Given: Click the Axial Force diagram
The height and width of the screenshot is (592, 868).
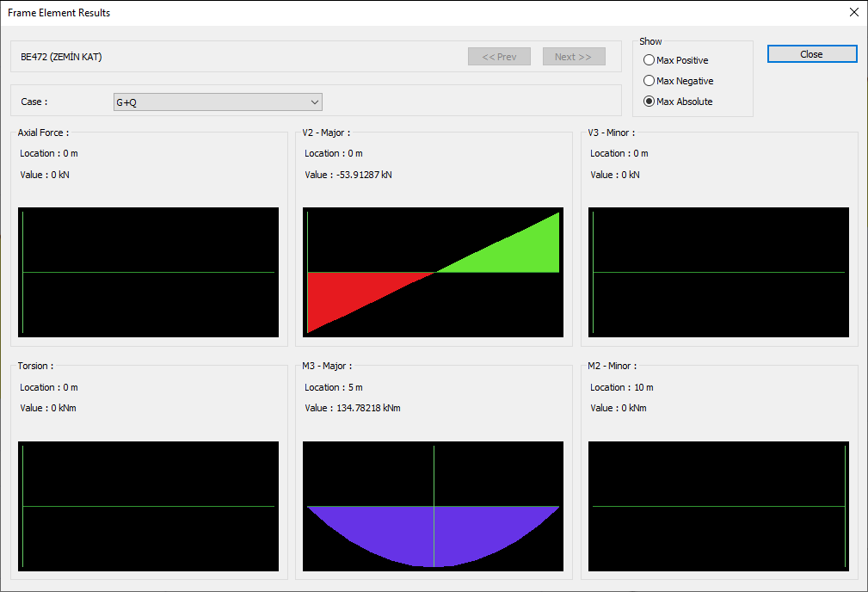Looking at the screenshot, I should click(148, 272).
